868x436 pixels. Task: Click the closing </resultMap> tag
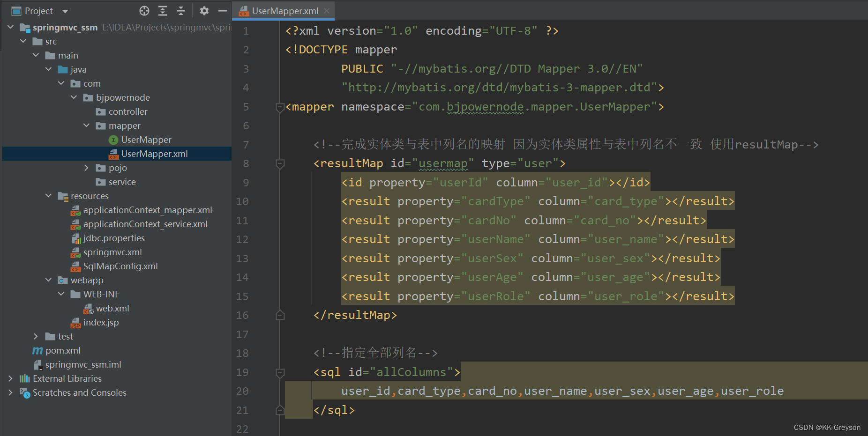coord(355,315)
